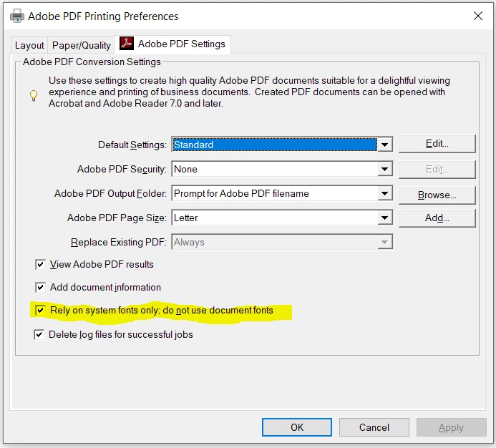This screenshot has height=448, width=496.
Task: Click the Adobe PDF Page Size label
Action: (117, 218)
